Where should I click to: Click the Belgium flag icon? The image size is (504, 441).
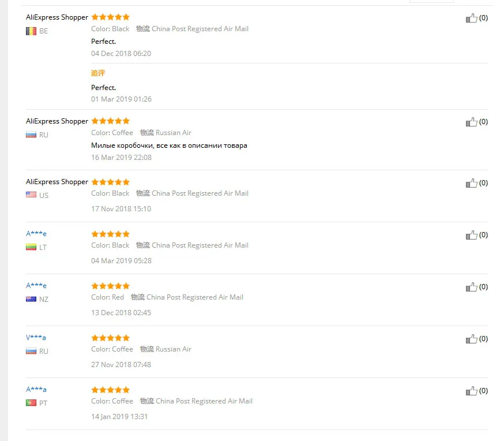(31, 31)
